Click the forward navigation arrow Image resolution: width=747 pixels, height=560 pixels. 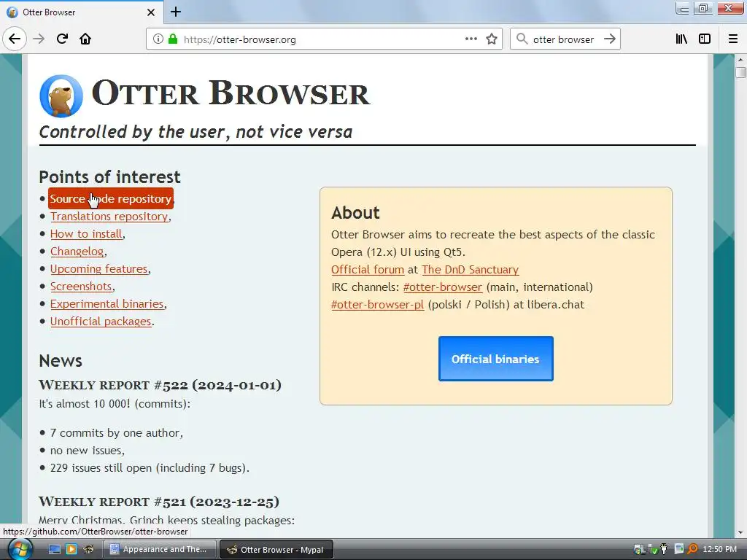(x=39, y=39)
